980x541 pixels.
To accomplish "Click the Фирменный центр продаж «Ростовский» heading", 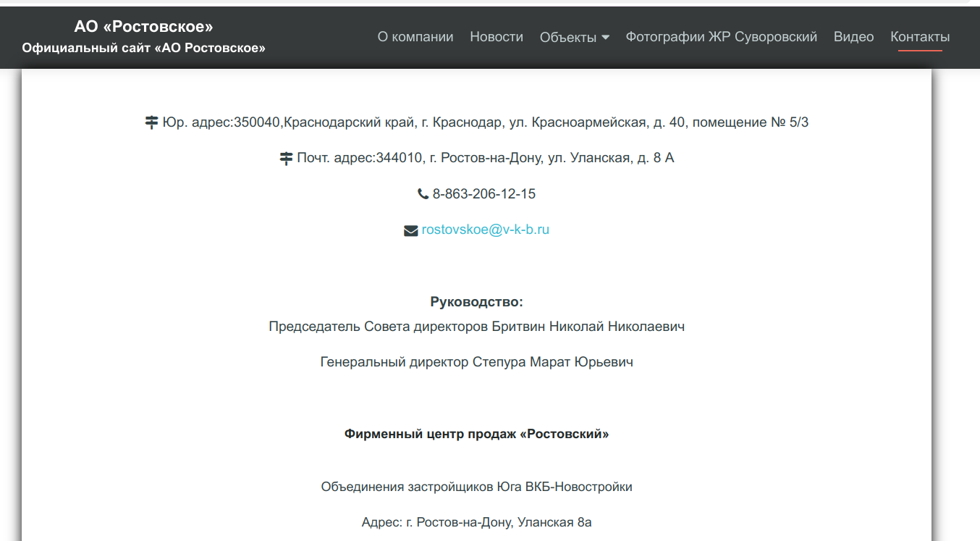I will [477, 435].
